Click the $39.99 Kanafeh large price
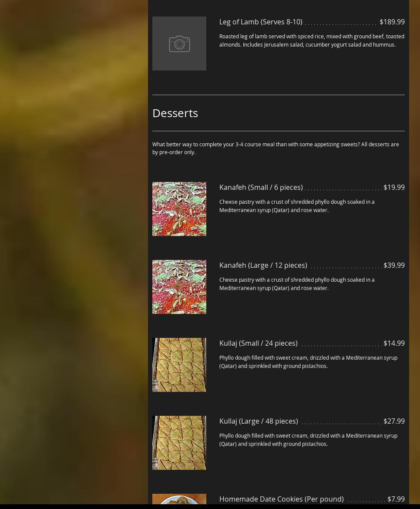This screenshot has width=420, height=509. click(394, 265)
